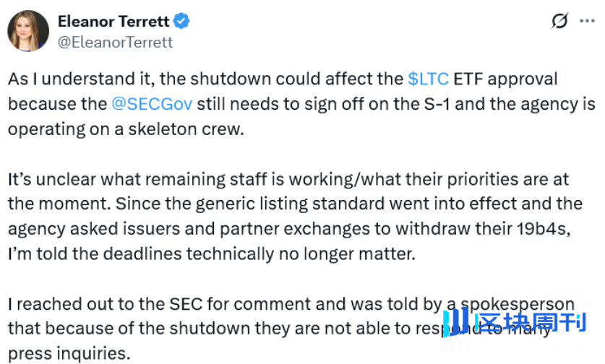
Task: Open the @EleanorTerrett handle link
Action: click(x=115, y=42)
